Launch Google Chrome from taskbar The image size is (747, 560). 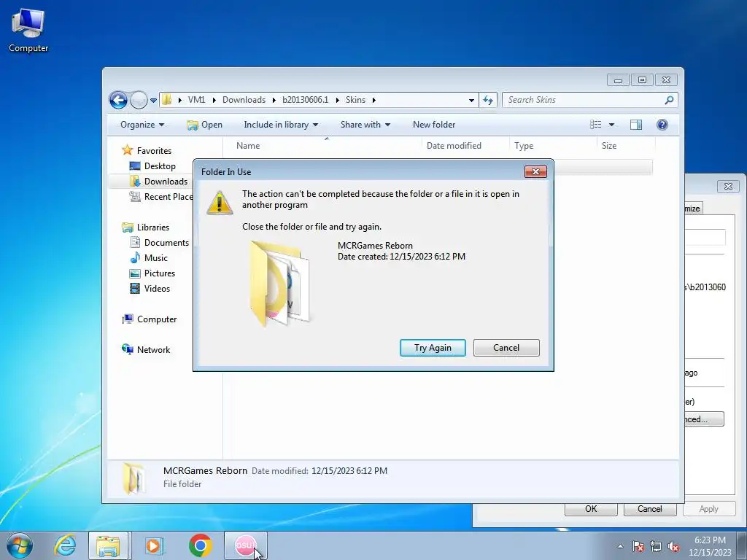point(200,545)
